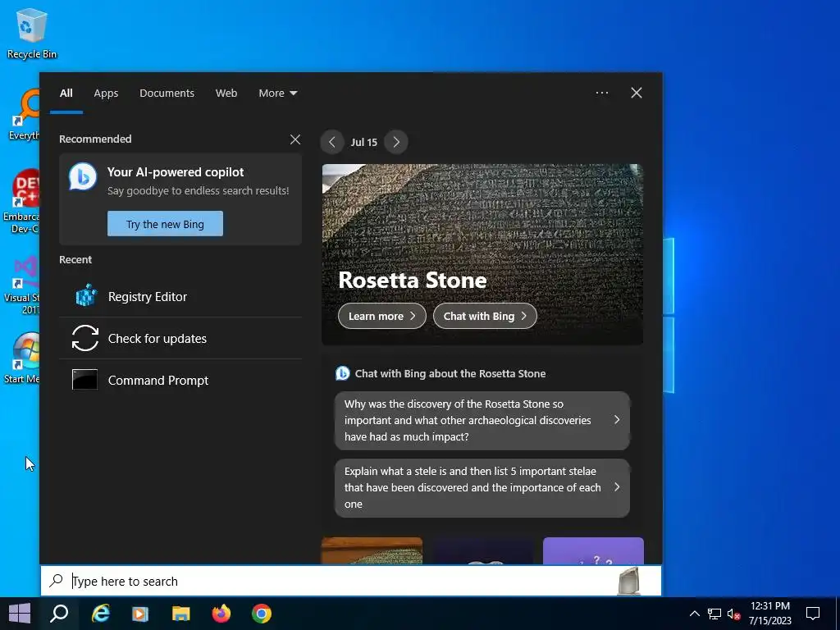Click 'Your AI-powered copilot' heading

[176, 172]
